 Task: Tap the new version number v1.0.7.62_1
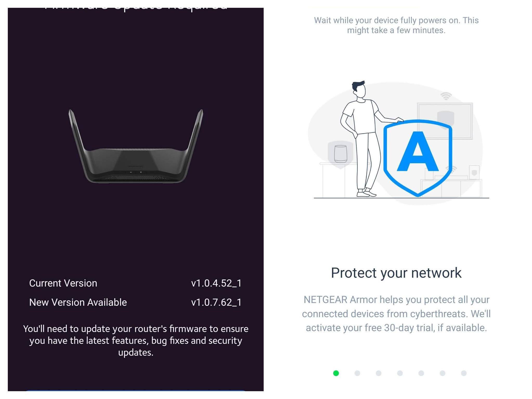pos(216,302)
